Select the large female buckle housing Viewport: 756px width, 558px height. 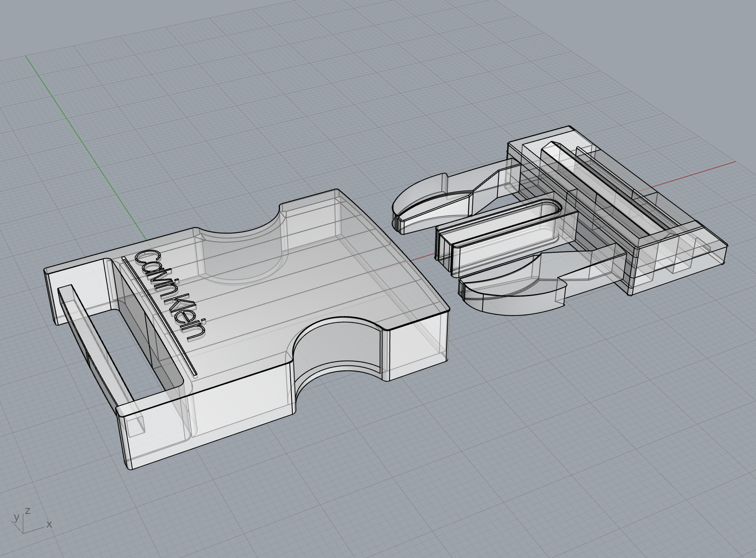click(246, 329)
